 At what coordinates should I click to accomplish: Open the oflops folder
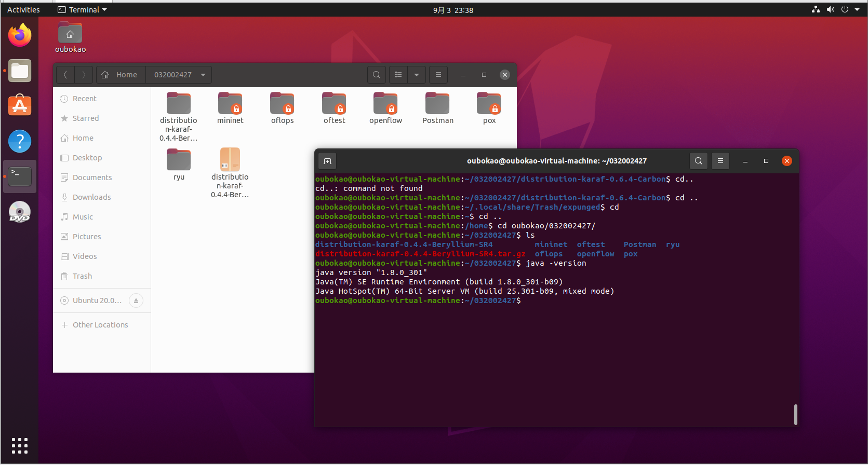click(282, 109)
